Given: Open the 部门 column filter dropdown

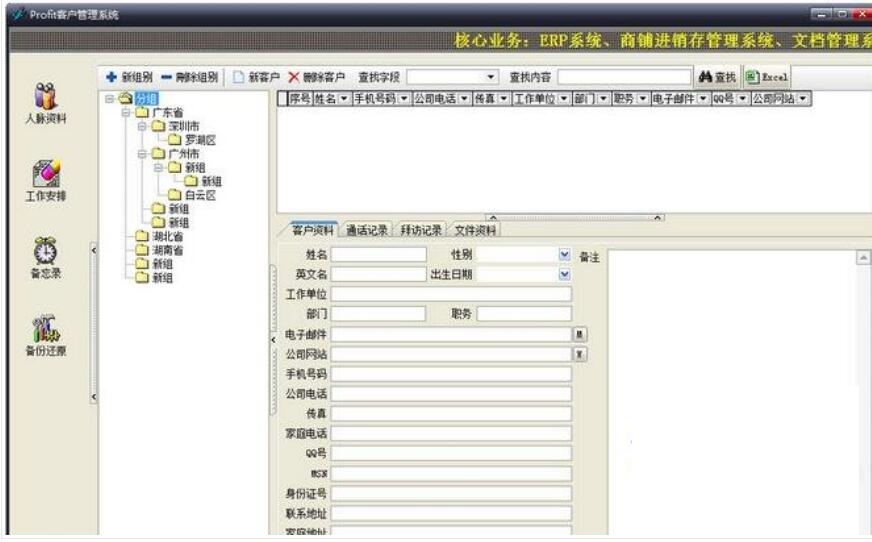Looking at the screenshot, I should coord(603,99).
